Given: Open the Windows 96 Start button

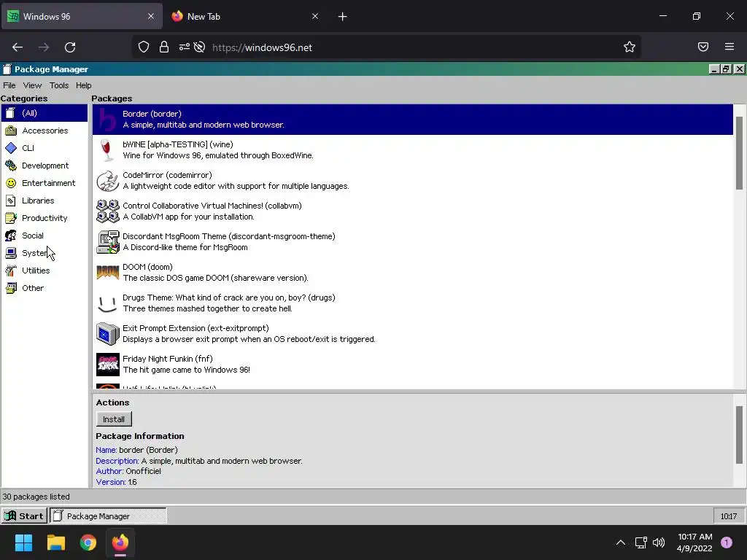Looking at the screenshot, I should 24,516.
